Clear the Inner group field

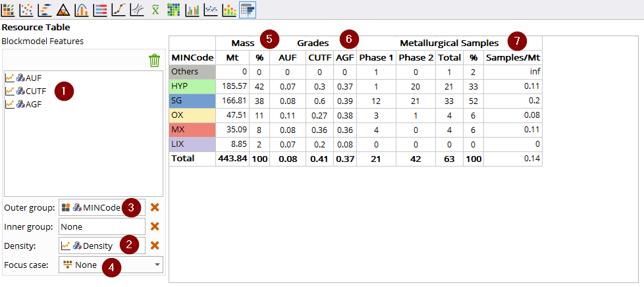155,226
